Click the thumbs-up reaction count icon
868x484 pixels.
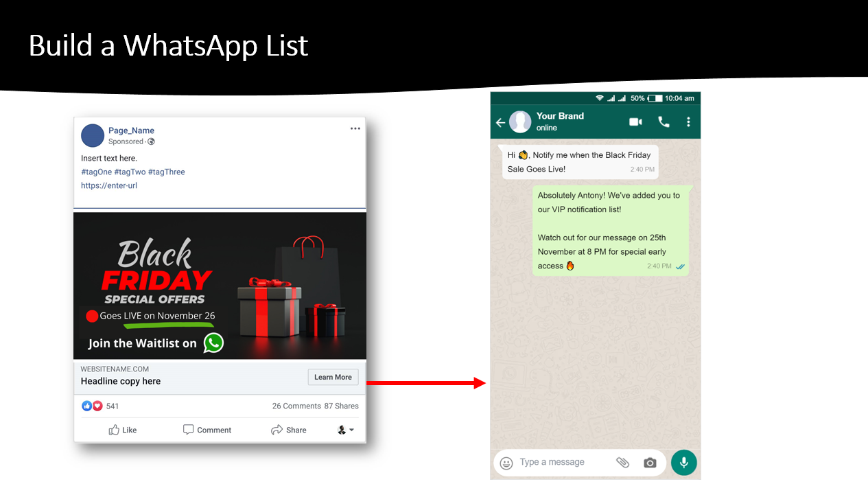coord(86,406)
